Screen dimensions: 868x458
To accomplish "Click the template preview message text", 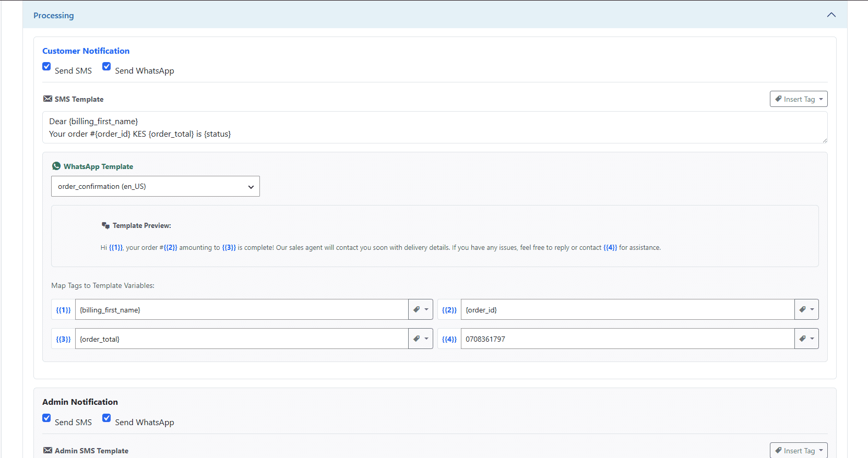I will click(x=381, y=247).
